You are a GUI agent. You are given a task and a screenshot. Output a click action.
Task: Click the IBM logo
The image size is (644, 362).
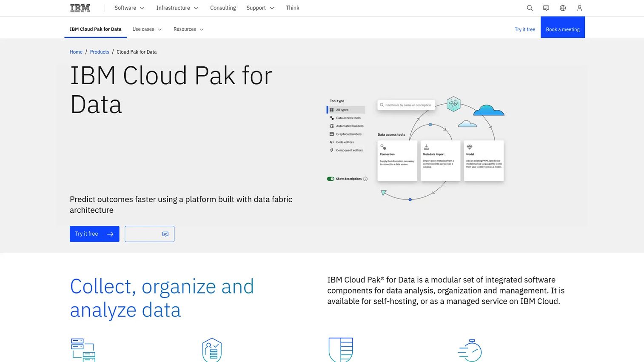80,8
